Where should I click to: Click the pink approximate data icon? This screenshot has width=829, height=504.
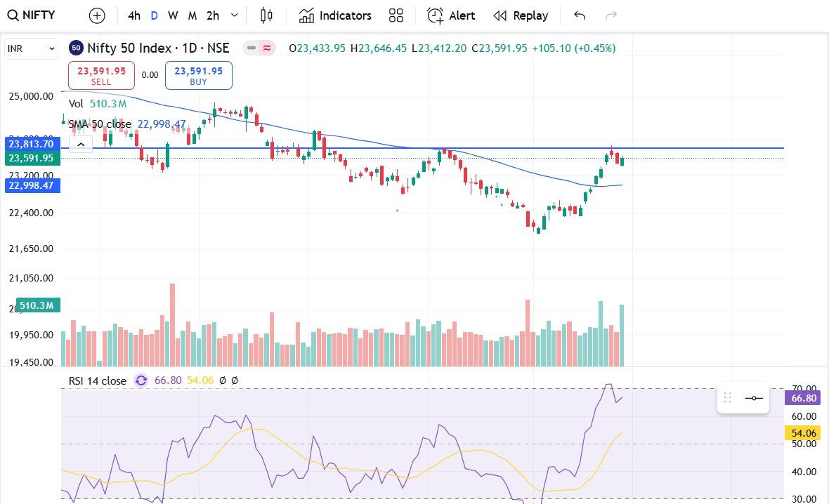[267, 48]
